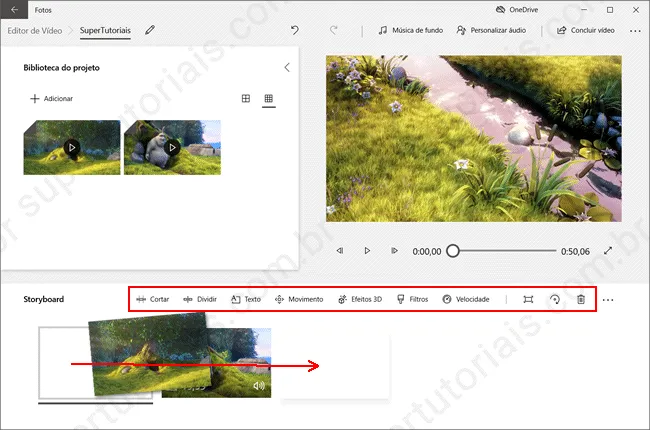Click the 0:00,00 current time text
This screenshot has width=650, height=430.
click(x=427, y=251)
